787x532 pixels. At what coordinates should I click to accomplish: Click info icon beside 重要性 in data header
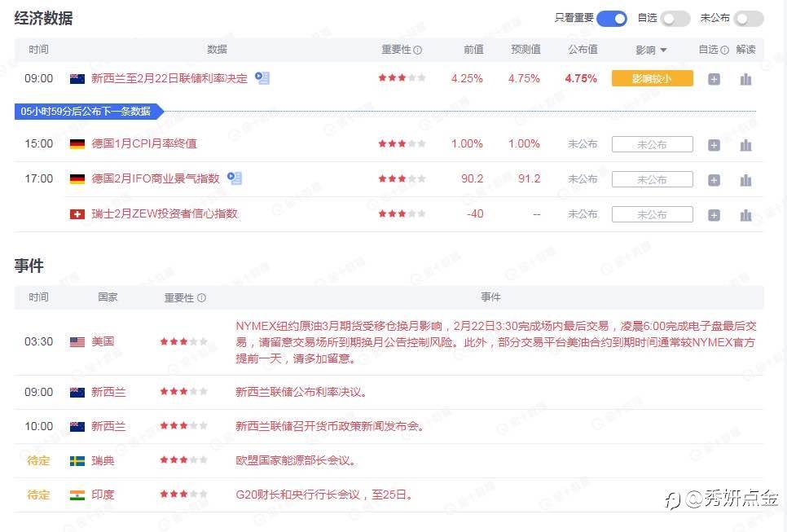(x=418, y=50)
